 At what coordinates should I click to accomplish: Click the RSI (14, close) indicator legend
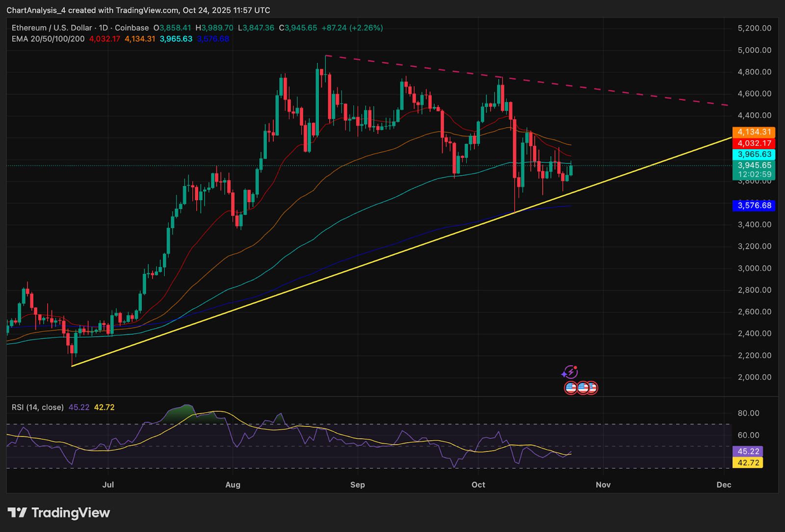click(38, 407)
